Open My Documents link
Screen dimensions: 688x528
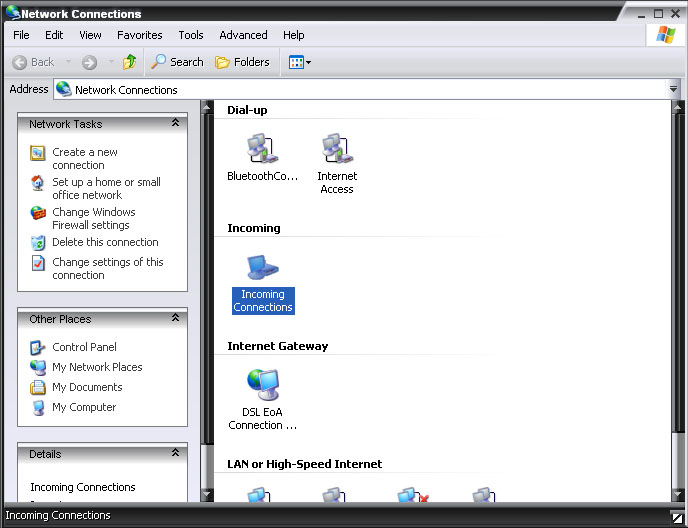click(87, 387)
